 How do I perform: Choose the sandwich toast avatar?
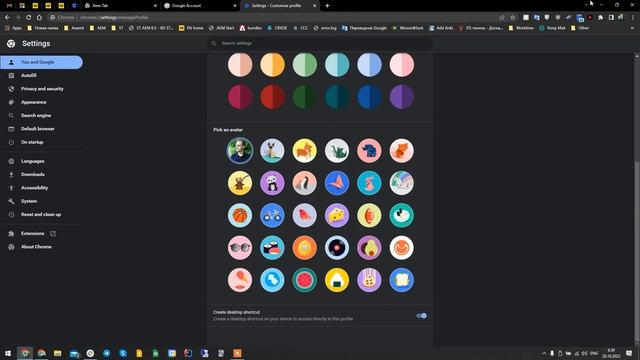coord(402,280)
